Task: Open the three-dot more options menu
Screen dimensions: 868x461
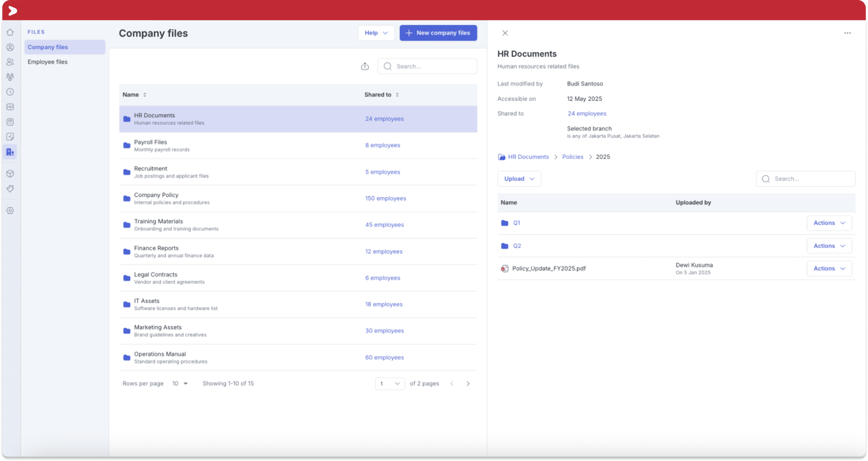Action: pyautogui.click(x=847, y=33)
